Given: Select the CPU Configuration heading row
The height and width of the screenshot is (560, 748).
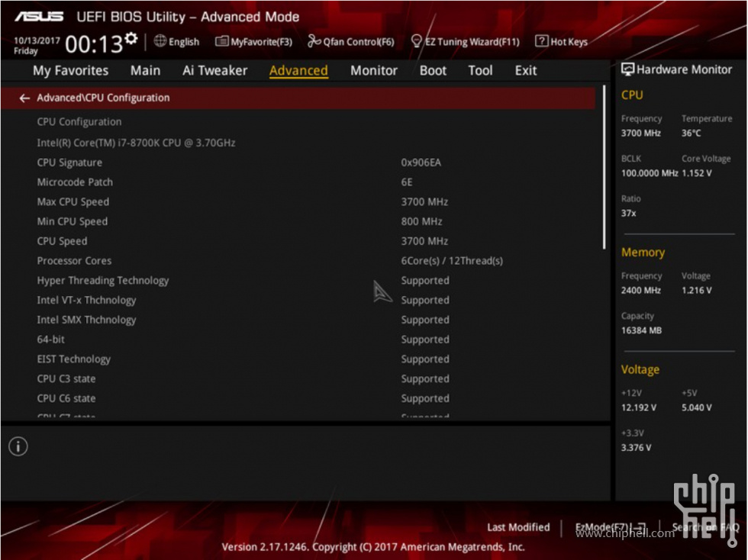Looking at the screenshot, I should [298, 122].
